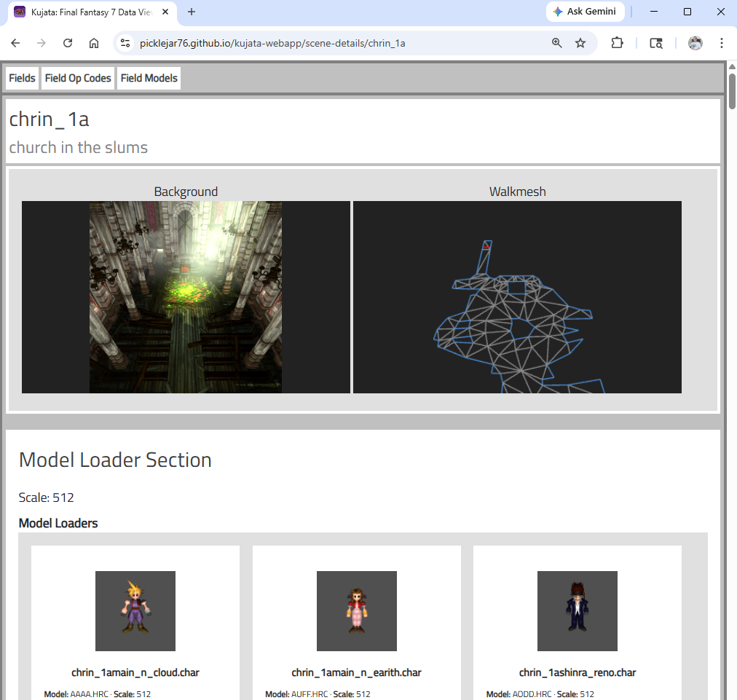This screenshot has width=737, height=700.
Task: Bookmark this page with the star
Action: click(x=580, y=43)
